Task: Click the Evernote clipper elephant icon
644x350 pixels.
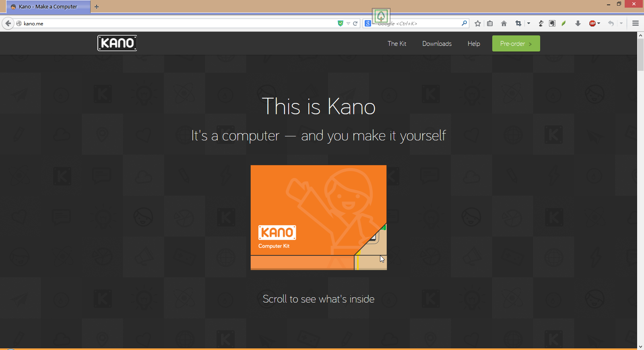Action: 552,23
